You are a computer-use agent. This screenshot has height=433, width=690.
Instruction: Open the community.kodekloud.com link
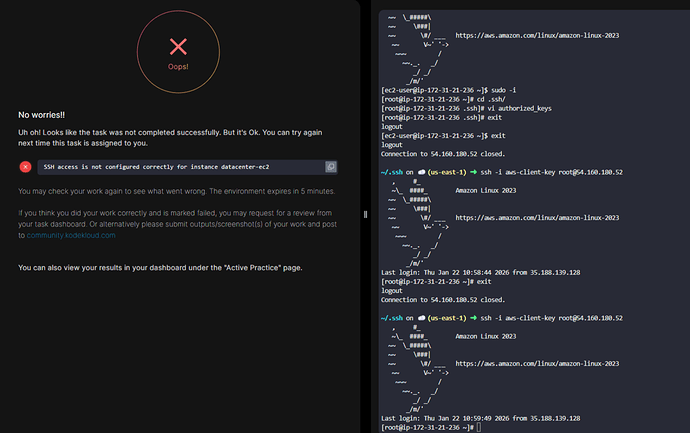(71, 235)
